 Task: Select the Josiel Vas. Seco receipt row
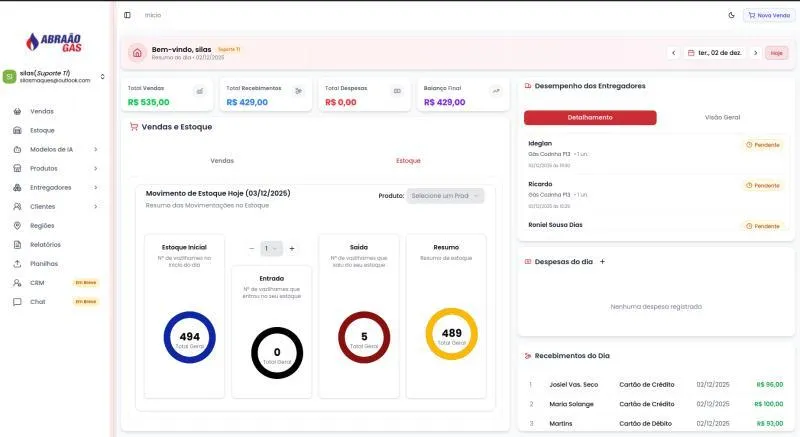tap(656, 385)
